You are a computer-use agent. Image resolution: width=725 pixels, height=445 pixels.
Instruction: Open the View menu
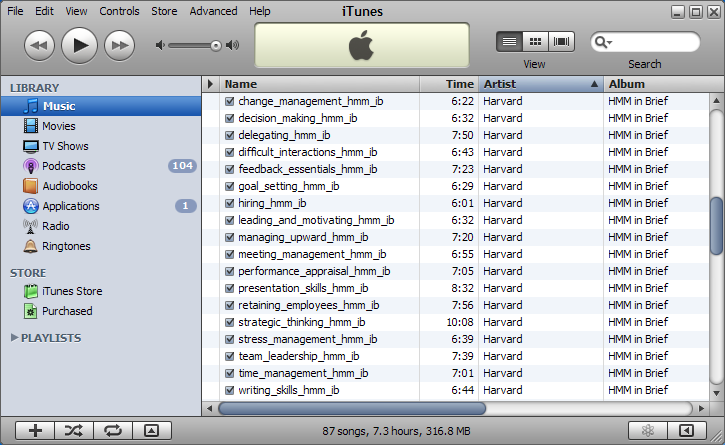76,11
